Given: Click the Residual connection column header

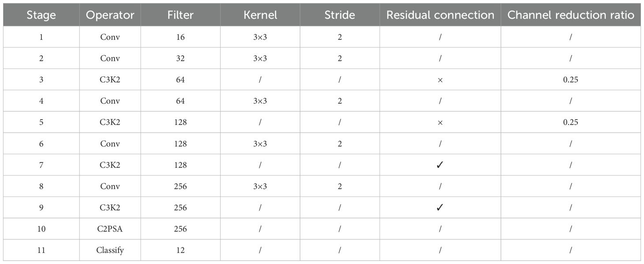Looking at the screenshot, I should pos(440,15).
